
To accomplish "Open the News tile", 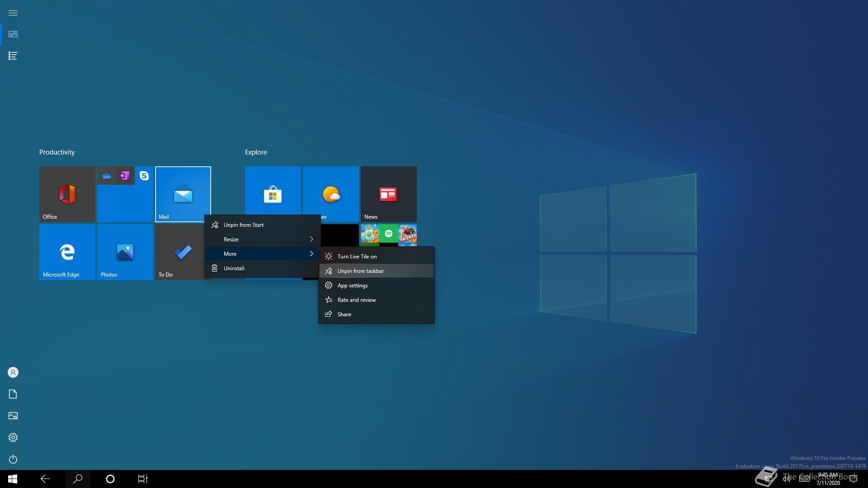I will pyautogui.click(x=389, y=194).
